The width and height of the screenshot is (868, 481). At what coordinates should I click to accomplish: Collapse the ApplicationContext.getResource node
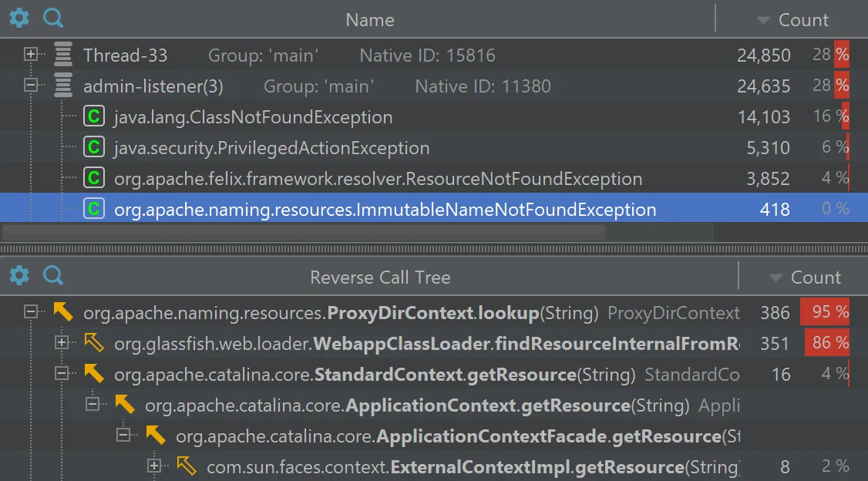click(93, 405)
